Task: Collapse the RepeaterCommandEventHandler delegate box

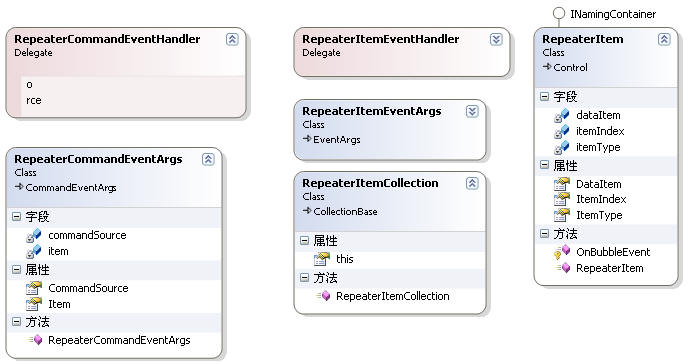Action: click(232, 40)
